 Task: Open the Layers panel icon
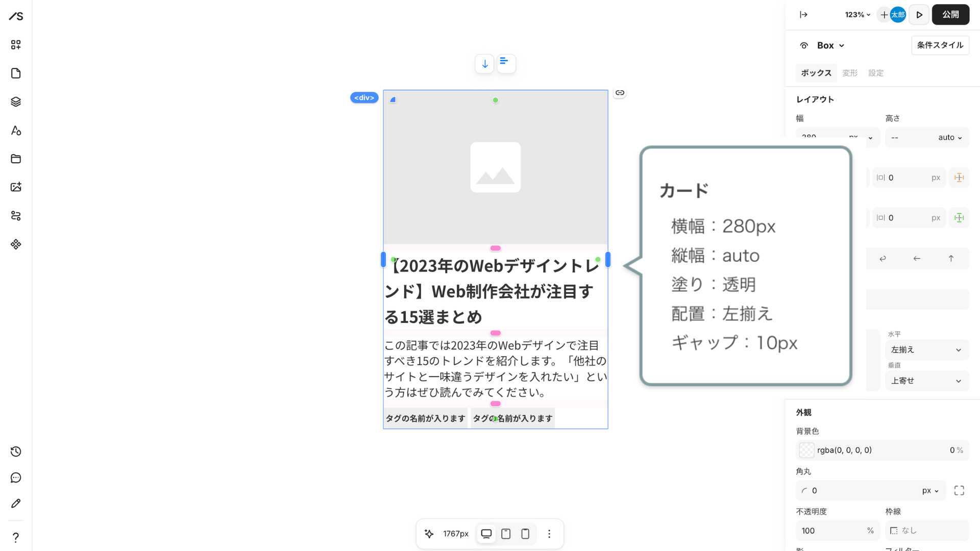point(15,102)
